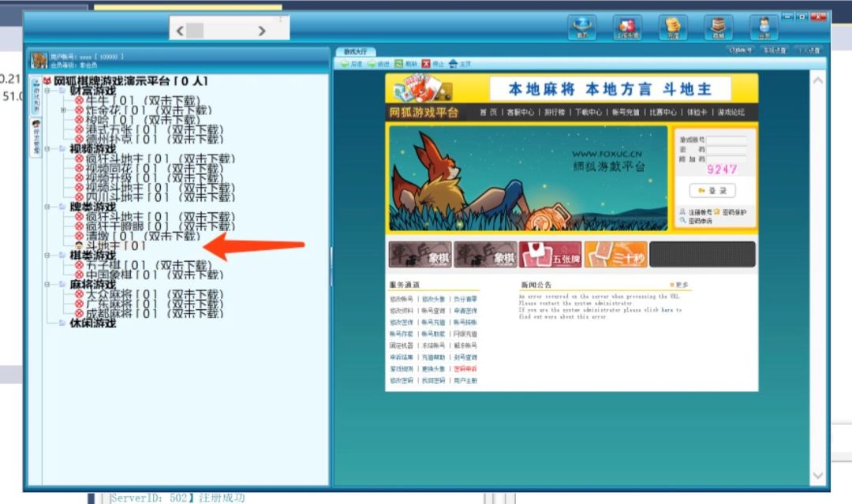The width and height of the screenshot is (852, 504).
Task: Select the friends vertical side tab with face
Action: (x=35, y=137)
